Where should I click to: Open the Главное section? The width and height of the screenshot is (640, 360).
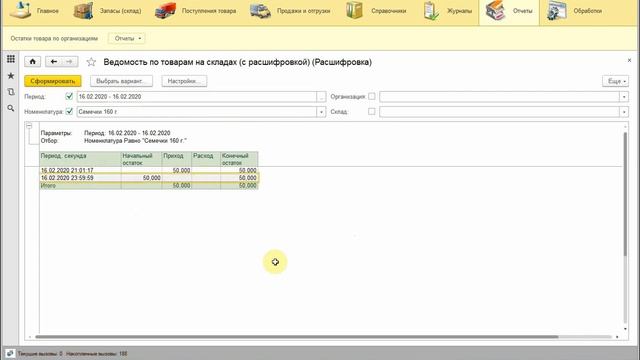(34, 11)
